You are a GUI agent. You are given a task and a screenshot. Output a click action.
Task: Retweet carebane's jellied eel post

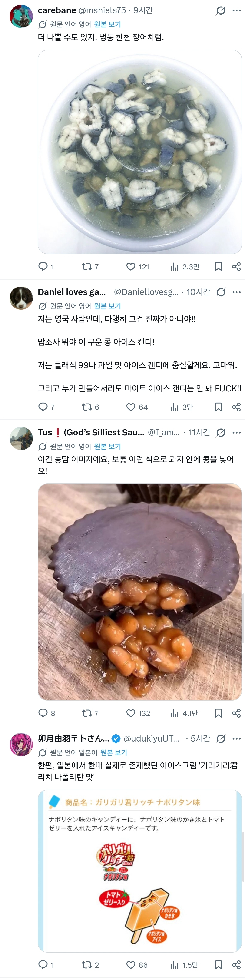tap(87, 267)
